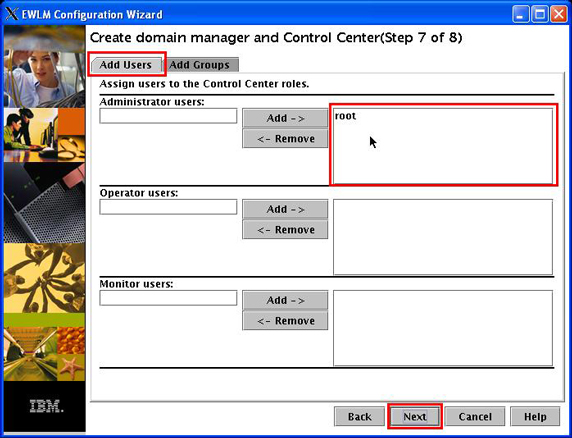Click <- Remove for Monitor users

[x=285, y=321]
